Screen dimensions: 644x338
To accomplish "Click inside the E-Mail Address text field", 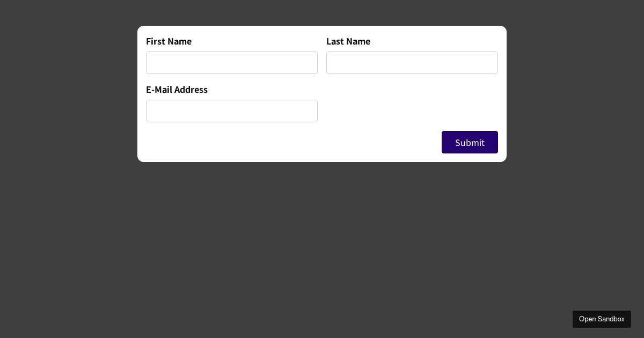I will [232, 111].
